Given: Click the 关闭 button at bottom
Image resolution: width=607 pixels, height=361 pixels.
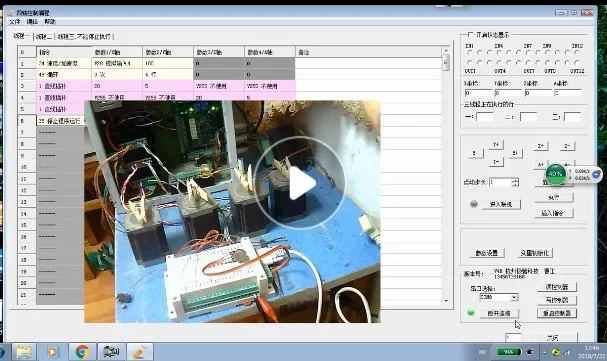Looking at the screenshot, I should (553, 338).
